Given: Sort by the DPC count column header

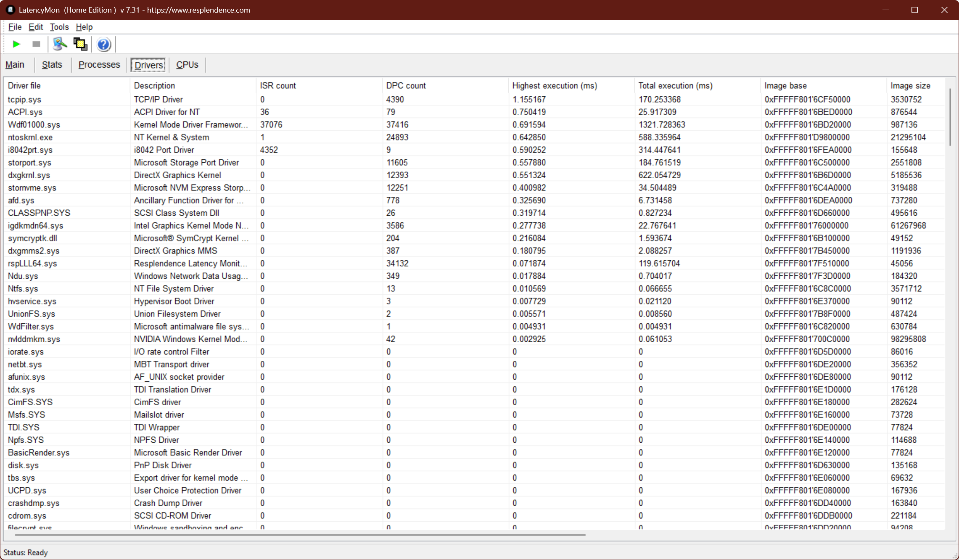Looking at the screenshot, I should click(x=406, y=85).
